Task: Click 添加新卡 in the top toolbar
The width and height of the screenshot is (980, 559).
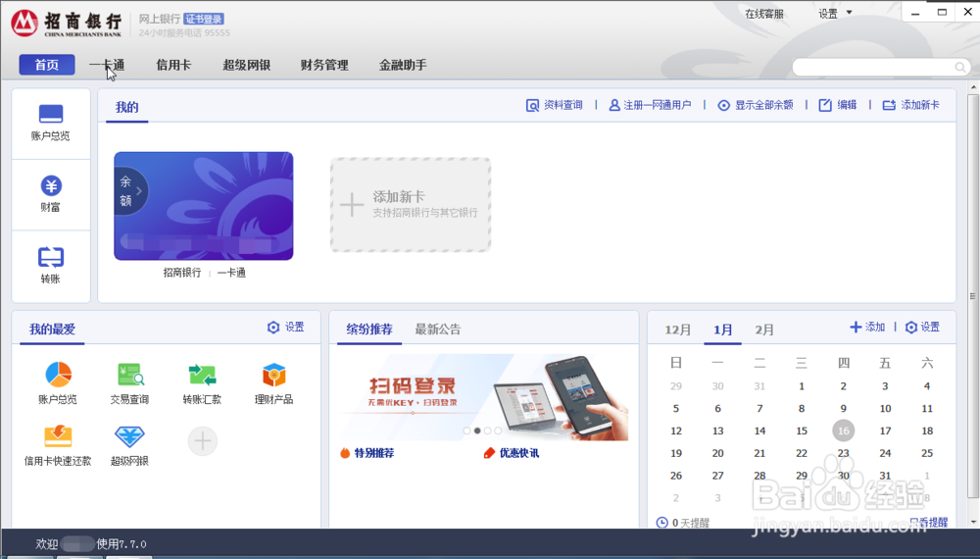Action: click(911, 105)
